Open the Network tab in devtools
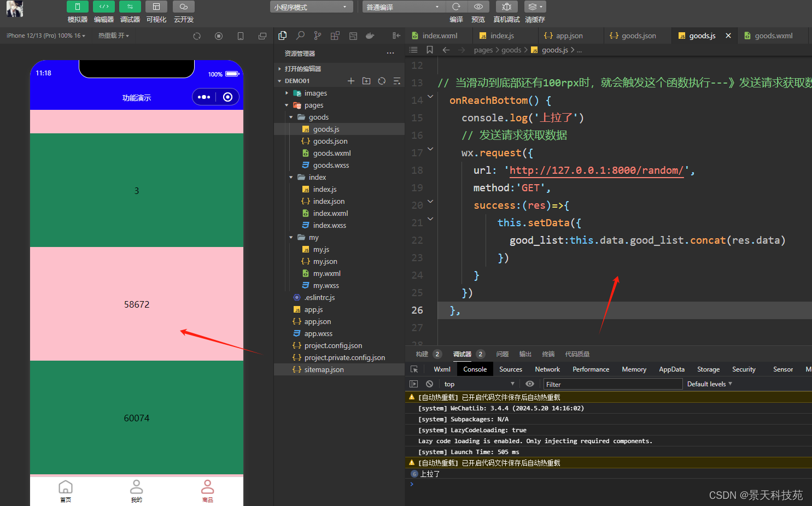This screenshot has width=812, height=506. coord(547,369)
